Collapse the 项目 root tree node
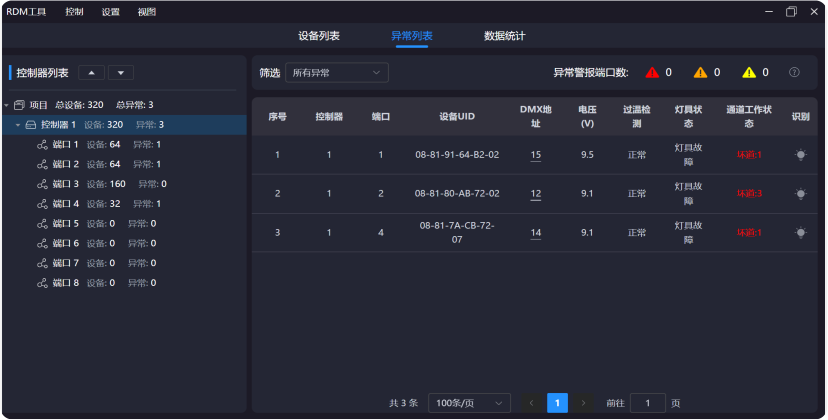The height and width of the screenshot is (420, 828). (x=7, y=105)
